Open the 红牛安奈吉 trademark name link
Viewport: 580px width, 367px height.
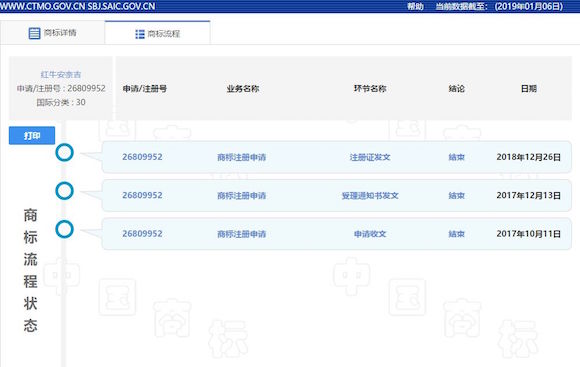(61, 74)
